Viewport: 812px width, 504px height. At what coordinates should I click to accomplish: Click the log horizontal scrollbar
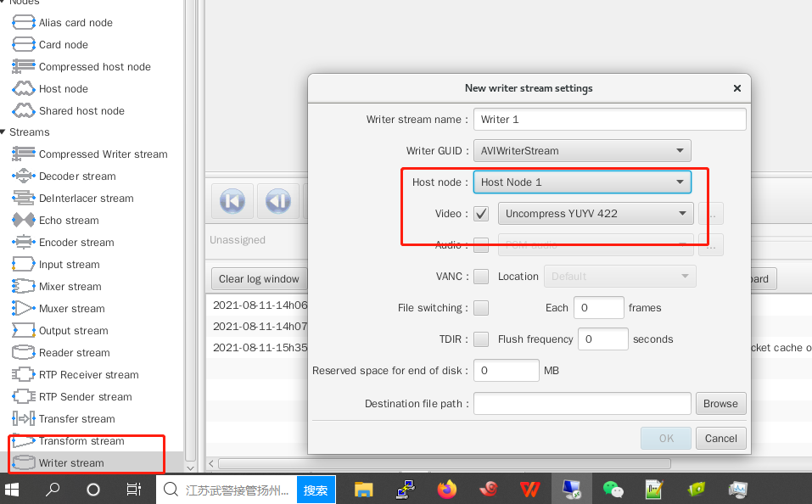445,463
